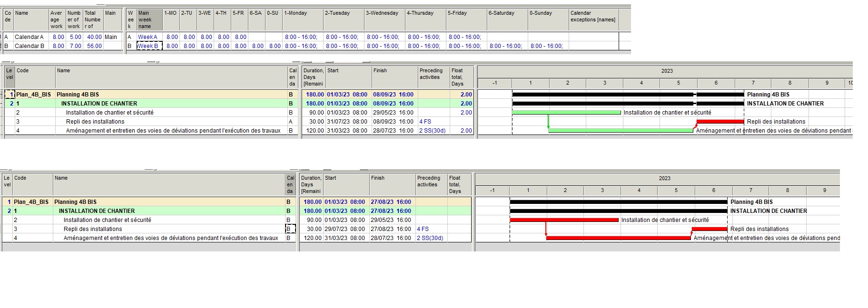Viewport: 868px width, 308px height.
Task: Click finish date 27/08/23 16:00 of Planning 4B BIS
Action: [x=391, y=202]
